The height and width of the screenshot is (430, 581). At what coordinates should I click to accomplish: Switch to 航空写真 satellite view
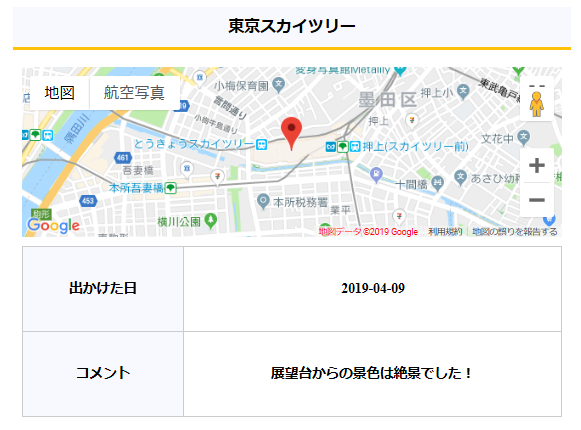coord(134,93)
